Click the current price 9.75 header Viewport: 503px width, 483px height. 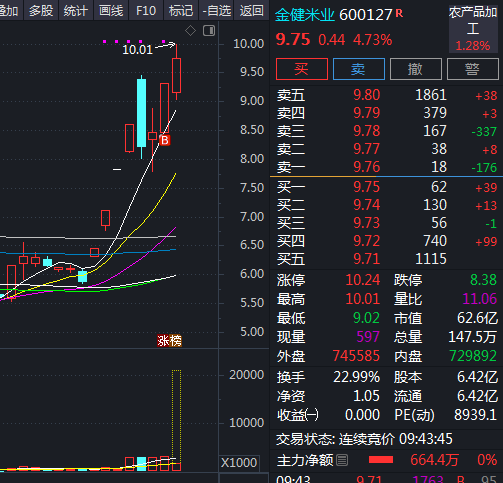293,40
